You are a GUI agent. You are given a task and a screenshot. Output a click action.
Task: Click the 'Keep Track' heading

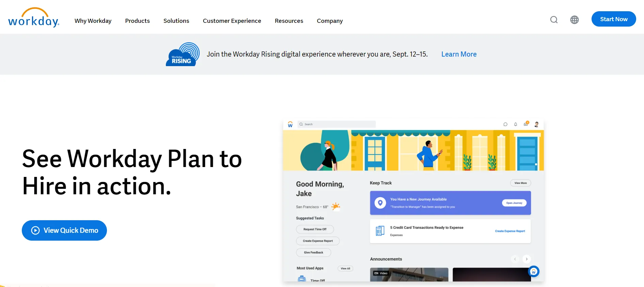381,183
